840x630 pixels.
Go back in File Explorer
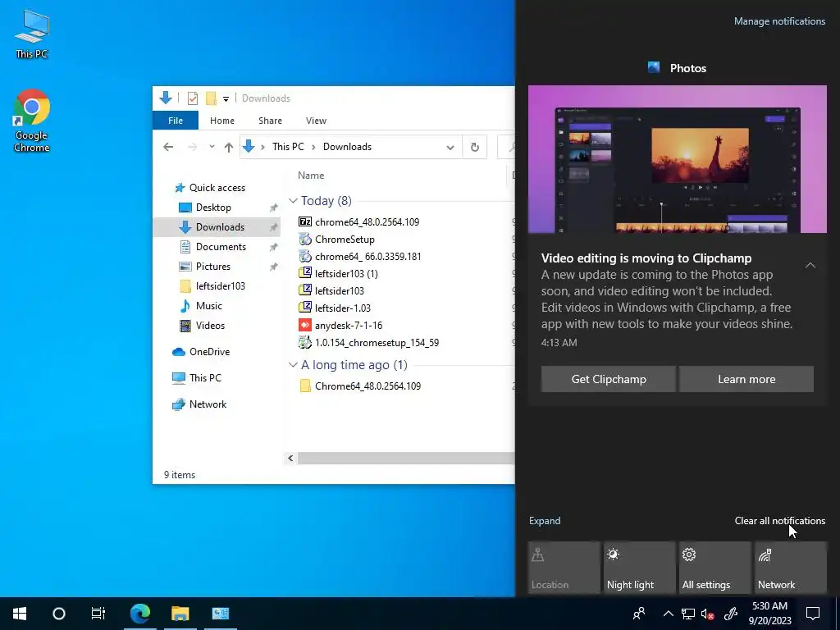168,147
